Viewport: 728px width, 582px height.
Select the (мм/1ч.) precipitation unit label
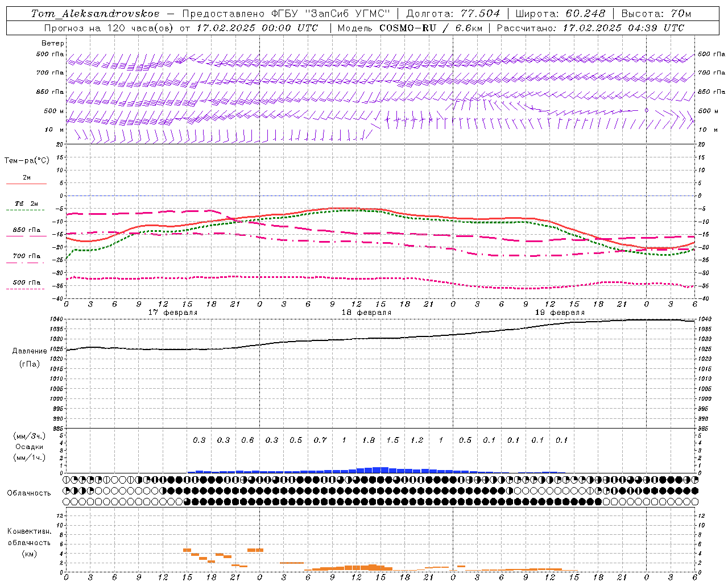pyautogui.click(x=30, y=458)
